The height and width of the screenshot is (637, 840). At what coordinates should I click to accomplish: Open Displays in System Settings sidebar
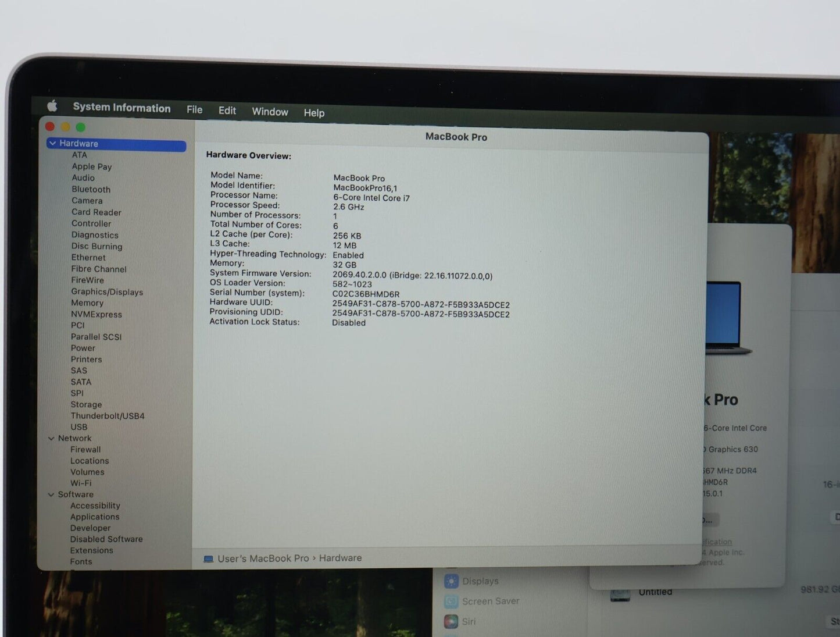(480, 581)
